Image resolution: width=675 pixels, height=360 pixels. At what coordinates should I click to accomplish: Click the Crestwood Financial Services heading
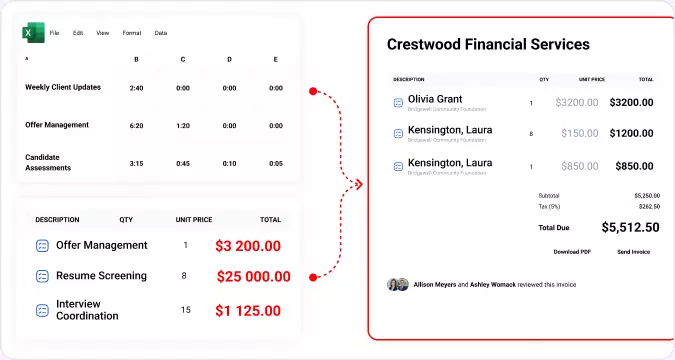[488, 44]
